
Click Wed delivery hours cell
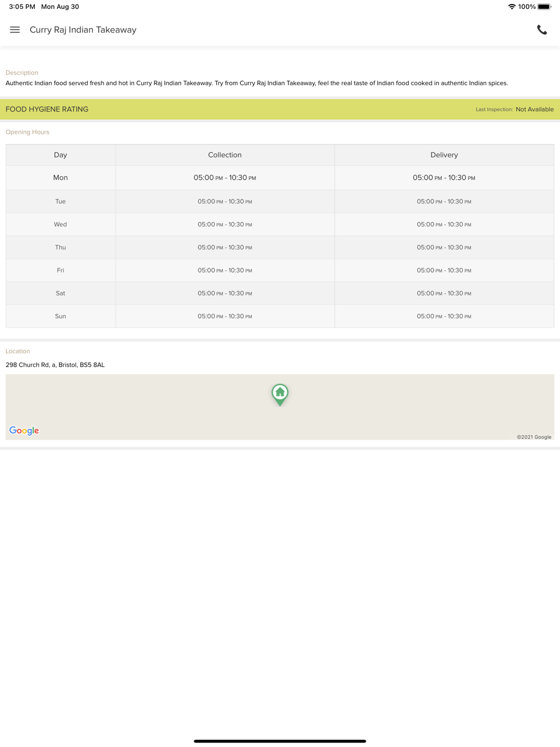click(444, 225)
